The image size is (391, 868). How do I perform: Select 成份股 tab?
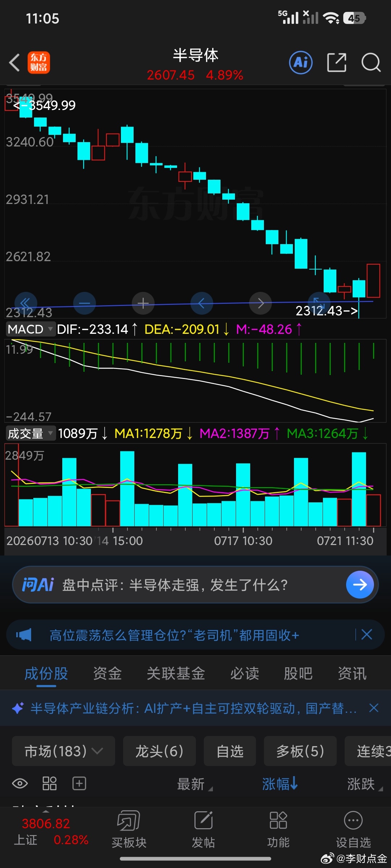tap(46, 673)
